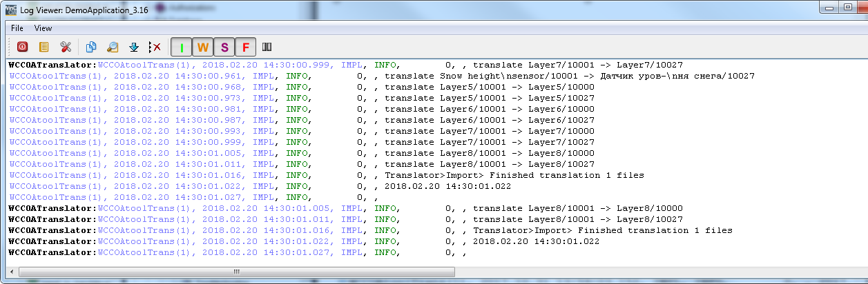This screenshot has height=284, width=868.
Task: Click the red X clear-lines icon
Action: coord(155,47)
